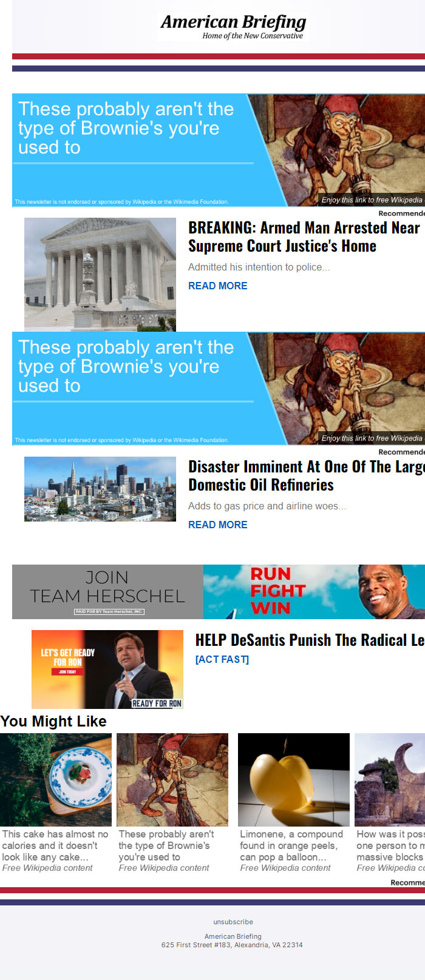Screen dimensions: 425x980
Task: Open the Supreme Court building thumbnail
Action: point(100,275)
